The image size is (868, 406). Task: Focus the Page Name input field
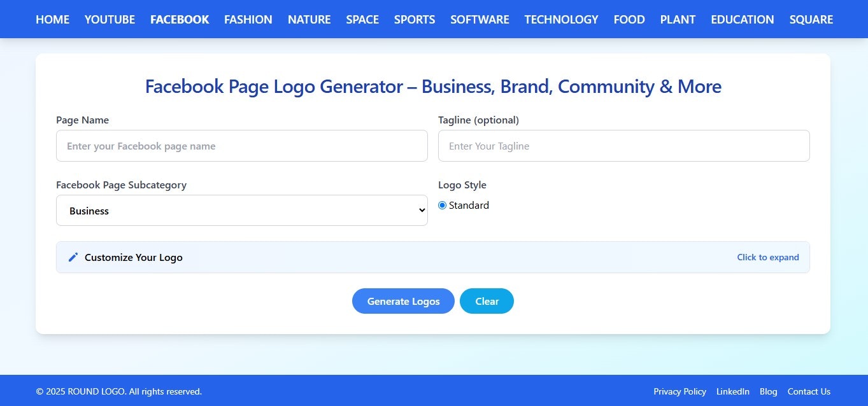pyautogui.click(x=242, y=146)
